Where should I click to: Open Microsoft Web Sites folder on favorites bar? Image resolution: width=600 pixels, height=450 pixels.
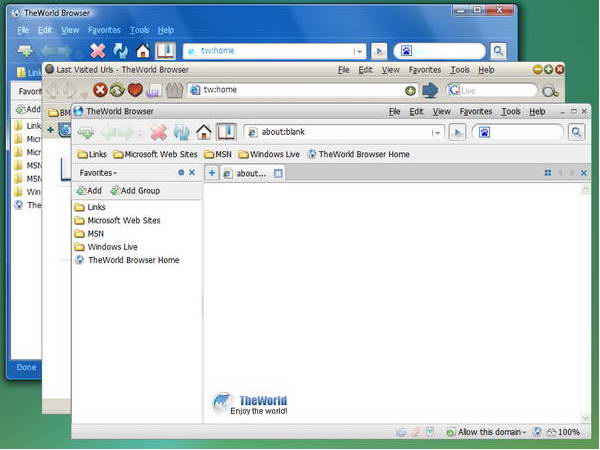point(155,154)
